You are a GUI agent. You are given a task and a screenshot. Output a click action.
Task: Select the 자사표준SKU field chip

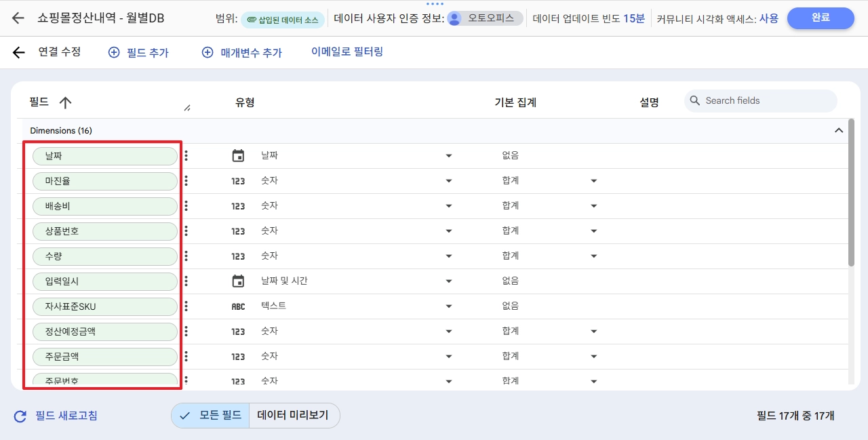tap(105, 306)
